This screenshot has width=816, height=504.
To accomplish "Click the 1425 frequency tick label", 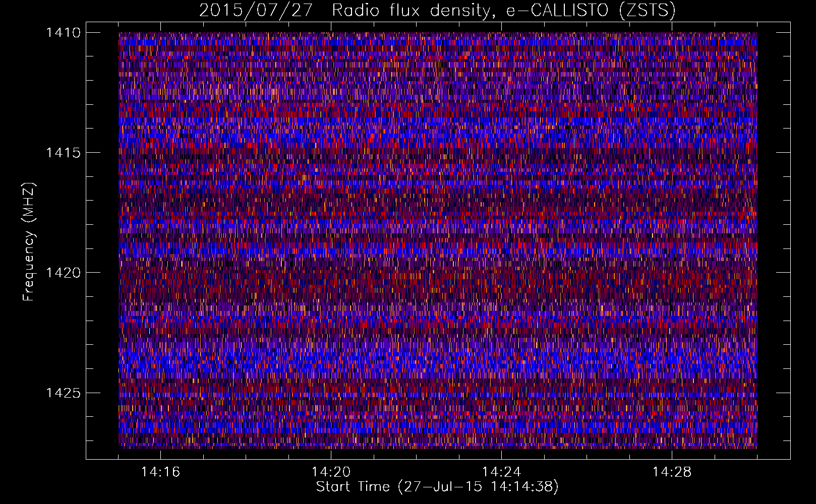I will [63, 393].
